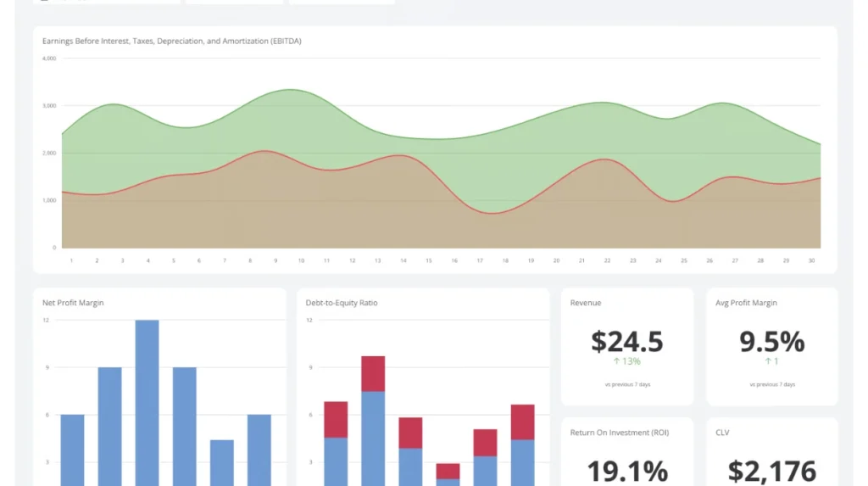Select the Return On Investment (ROI) title

[619, 433]
